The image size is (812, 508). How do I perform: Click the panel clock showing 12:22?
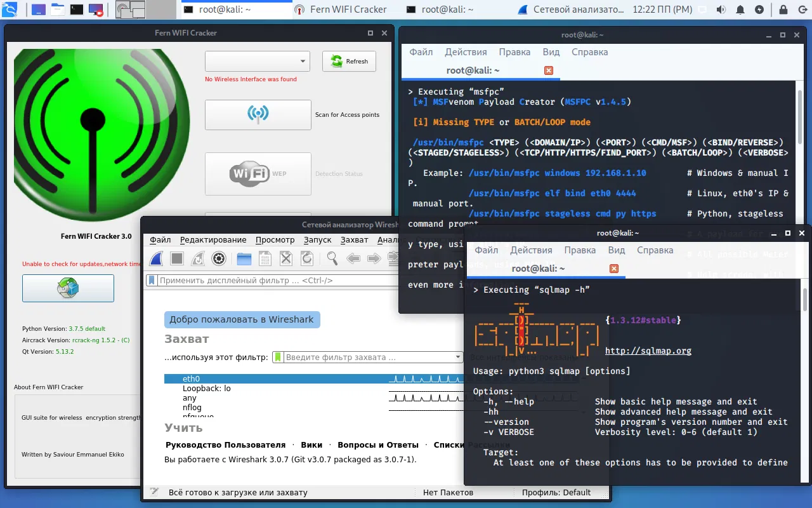(663, 10)
